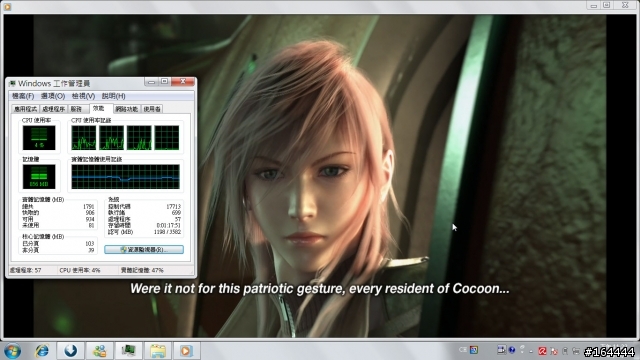Open Windows Explorer folder on taskbar
This screenshot has width=640, height=360.
[158, 351]
